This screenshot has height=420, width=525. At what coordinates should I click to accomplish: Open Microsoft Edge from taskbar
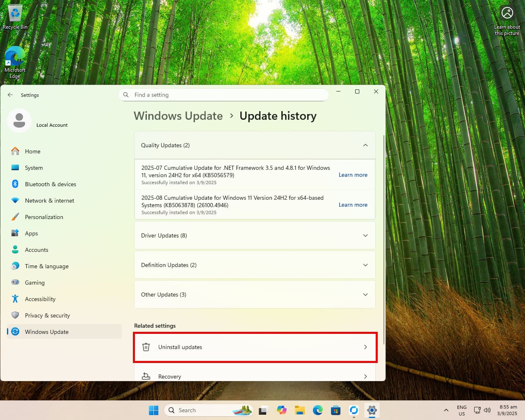(x=318, y=410)
